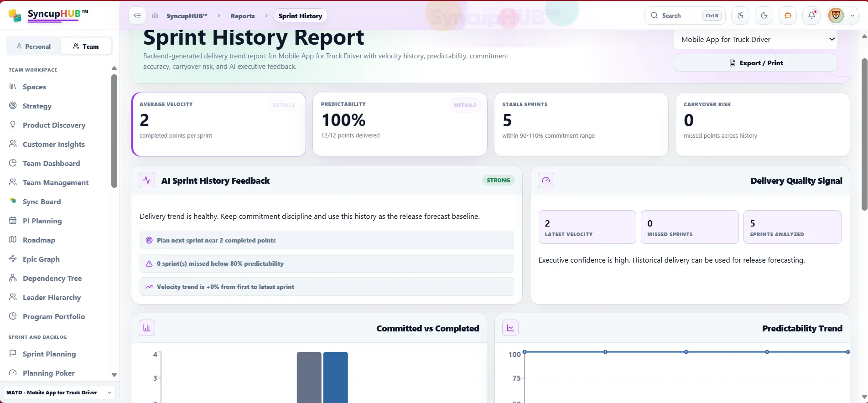This screenshot has width=868, height=403.
Task: Click the sidebar scroll-down arrow
Action: 114,375
